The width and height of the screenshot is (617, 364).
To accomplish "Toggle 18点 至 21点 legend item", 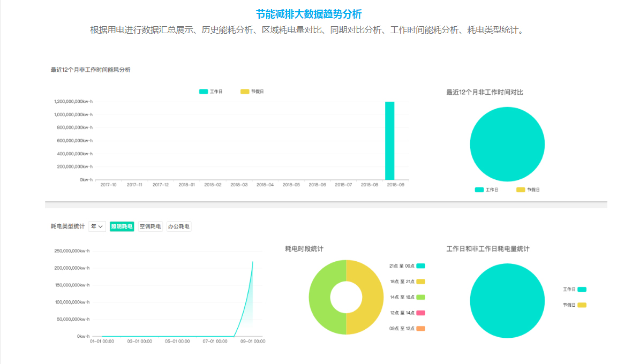I will [x=407, y=282].
